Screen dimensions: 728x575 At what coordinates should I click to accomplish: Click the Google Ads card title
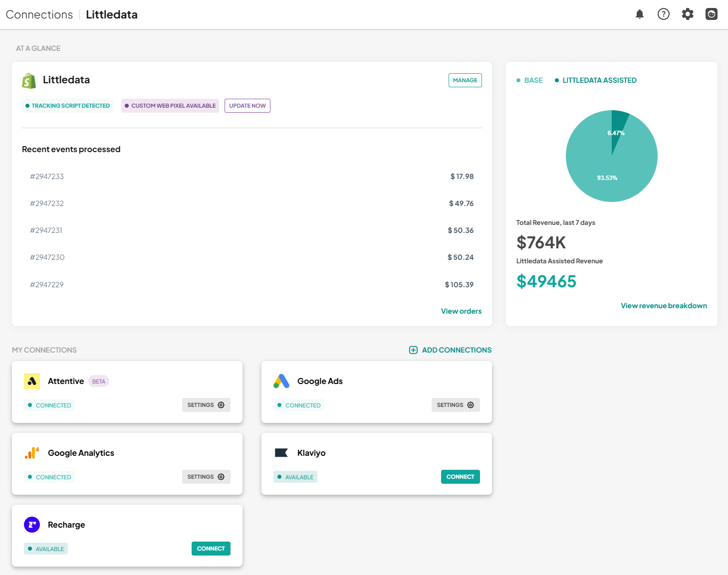320,381
